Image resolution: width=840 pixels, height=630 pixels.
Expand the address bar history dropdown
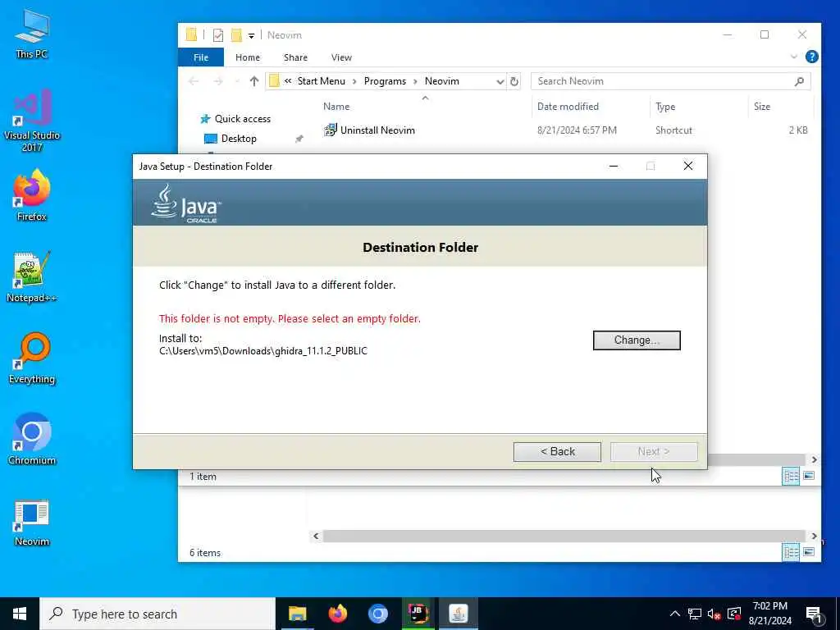point(500,81)
